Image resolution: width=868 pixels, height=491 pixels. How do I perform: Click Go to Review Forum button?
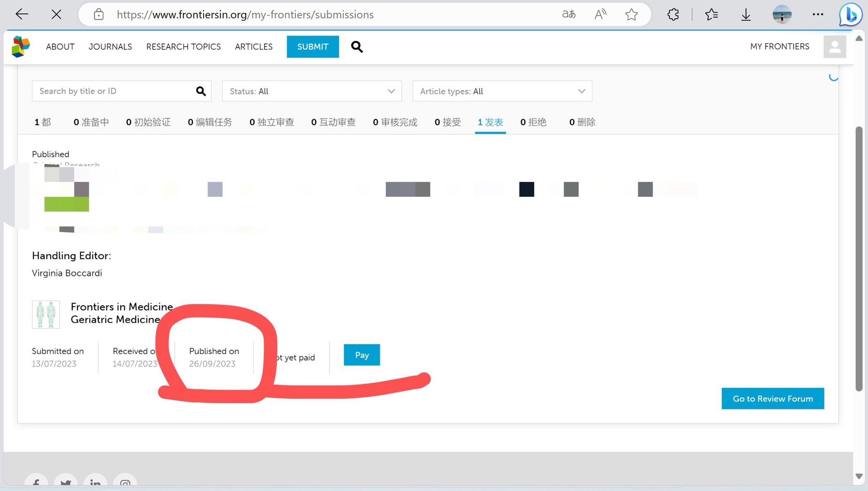tap(773, 399)
